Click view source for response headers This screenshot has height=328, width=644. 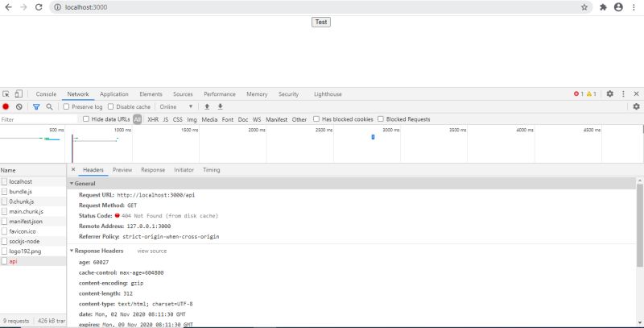pyautogui.click(x=152, y=251)
